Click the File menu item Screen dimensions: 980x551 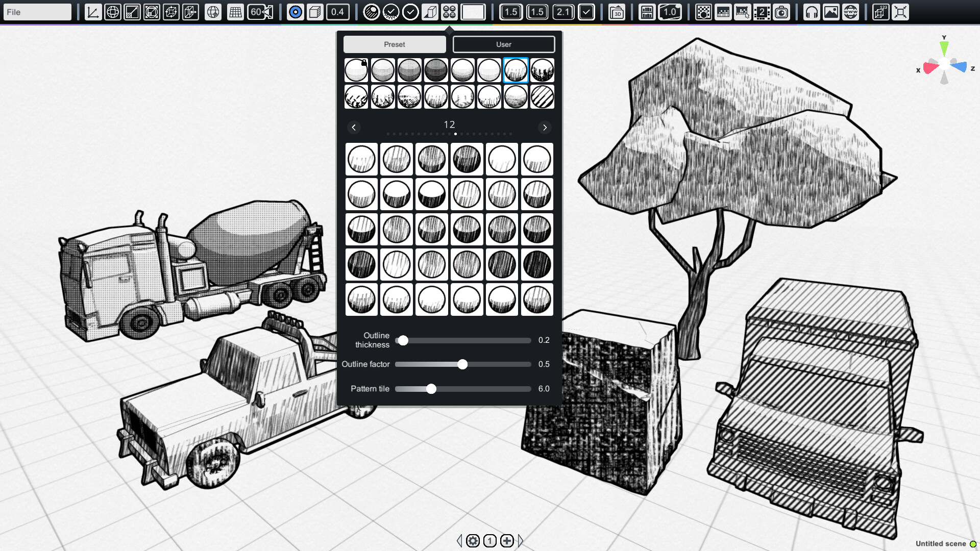point(37,11)
